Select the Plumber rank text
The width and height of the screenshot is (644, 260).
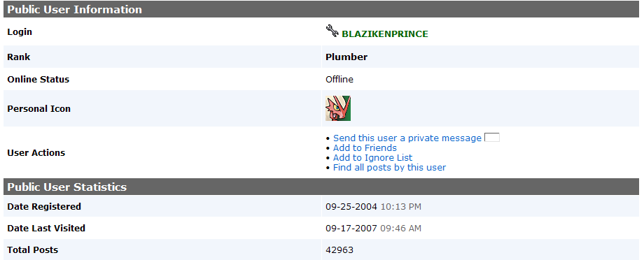click(346, 57)
